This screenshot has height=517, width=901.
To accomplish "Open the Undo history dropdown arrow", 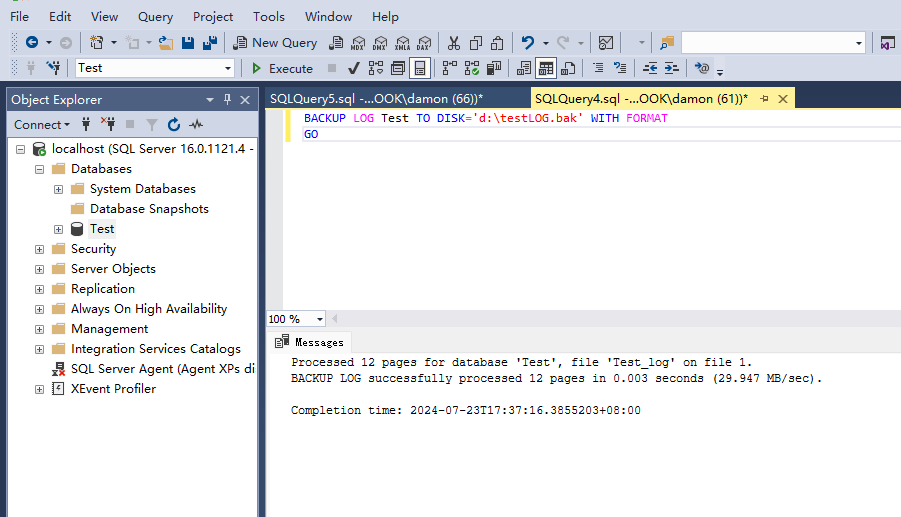I will pyautogui.click(x=545, y=43).
